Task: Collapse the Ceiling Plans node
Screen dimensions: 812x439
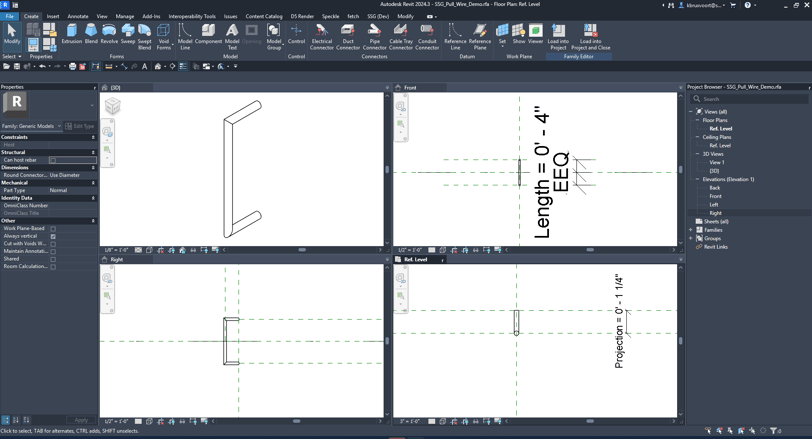Action: (x=697, y=137)
